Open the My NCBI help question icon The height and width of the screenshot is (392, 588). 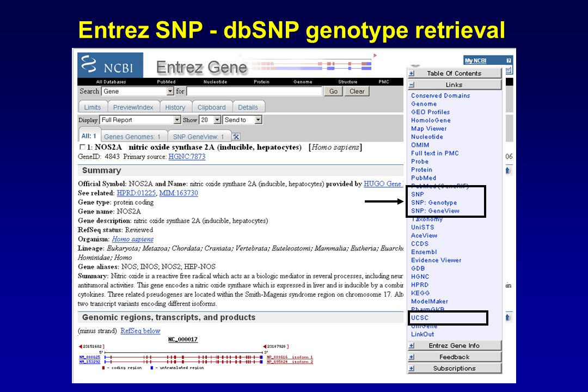tap(509, 60)
